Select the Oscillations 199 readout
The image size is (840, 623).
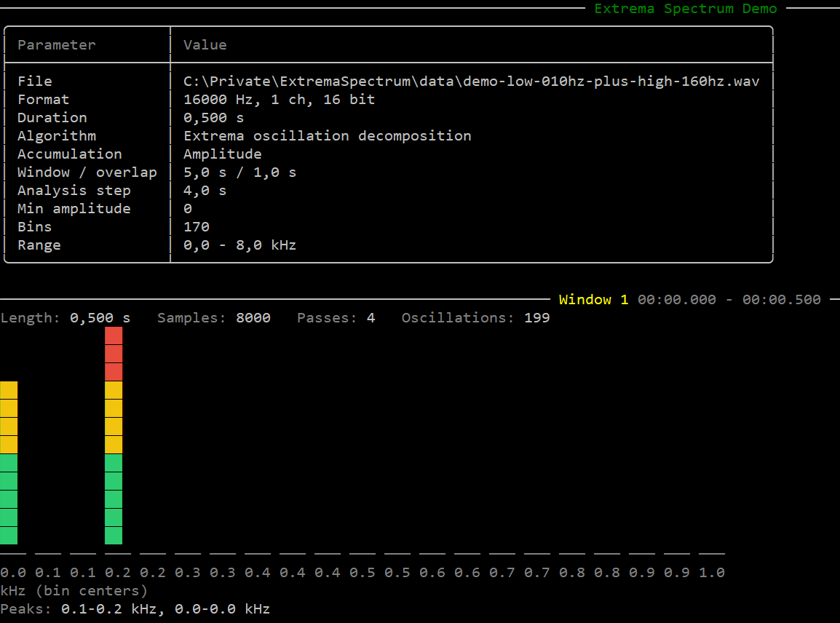[x=476, y=317]
